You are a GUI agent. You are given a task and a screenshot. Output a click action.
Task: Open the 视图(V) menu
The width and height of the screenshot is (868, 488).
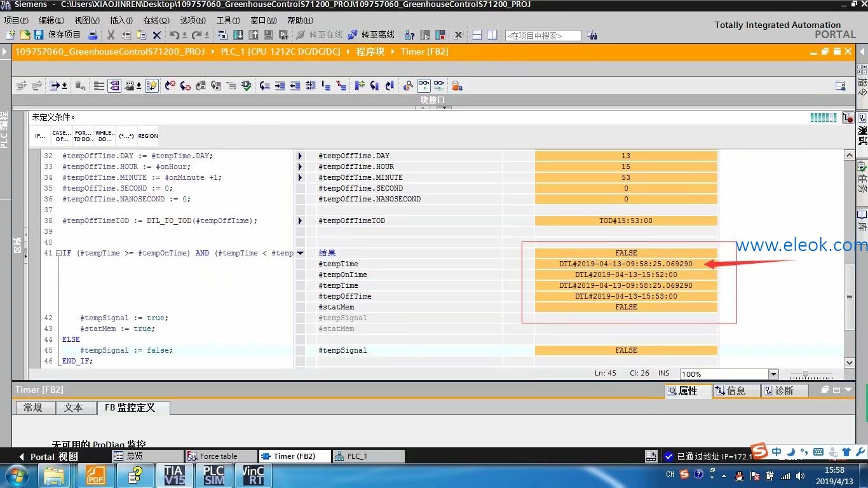[87, 20]
